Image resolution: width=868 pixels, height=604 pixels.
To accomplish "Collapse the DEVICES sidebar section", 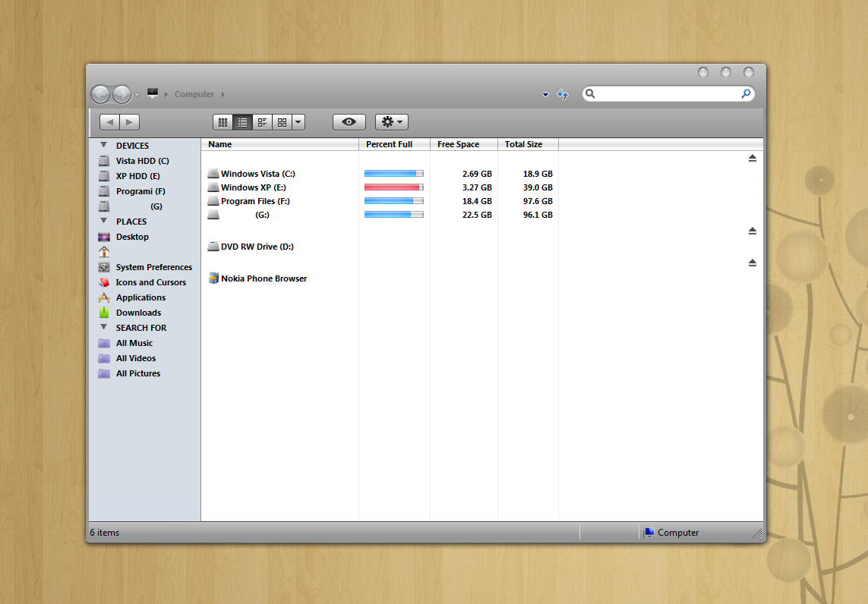I will (x=103, y=145).
